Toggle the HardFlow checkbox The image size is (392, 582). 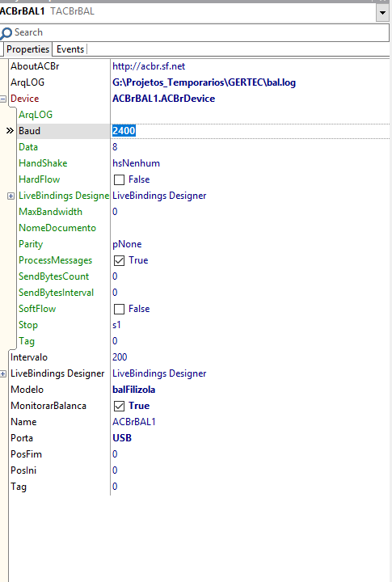click(x=119, y=179)
